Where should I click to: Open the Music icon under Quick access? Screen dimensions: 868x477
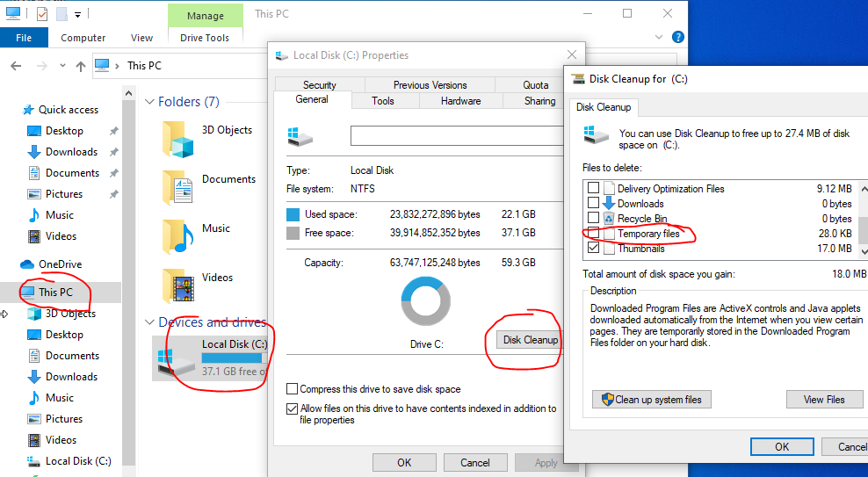click(x=34, y=215)
